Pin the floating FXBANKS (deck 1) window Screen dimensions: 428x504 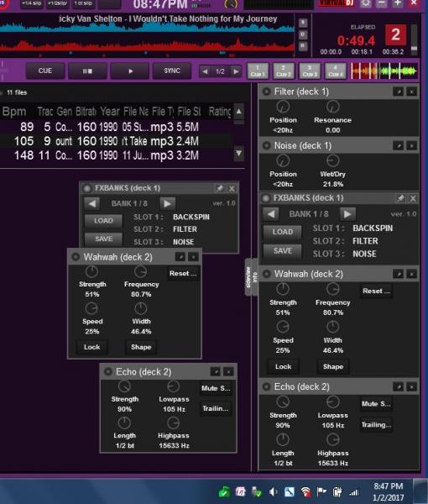click(220, 188)
